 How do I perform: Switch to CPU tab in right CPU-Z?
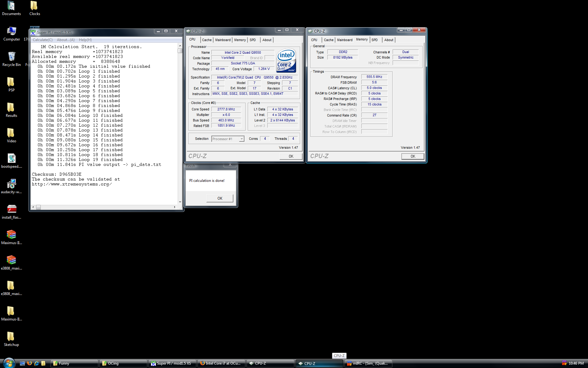pyautogui.click(x=314, y=40)
